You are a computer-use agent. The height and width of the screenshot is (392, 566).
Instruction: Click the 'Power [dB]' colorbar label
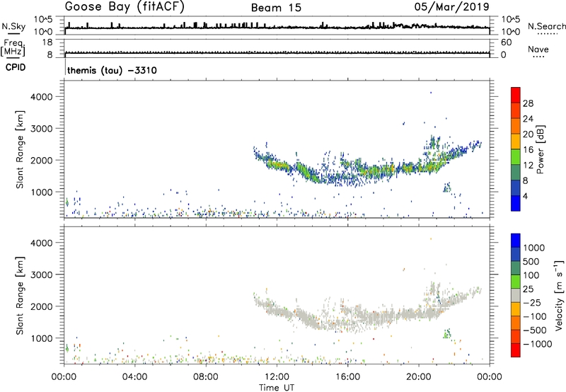(540, 150)
